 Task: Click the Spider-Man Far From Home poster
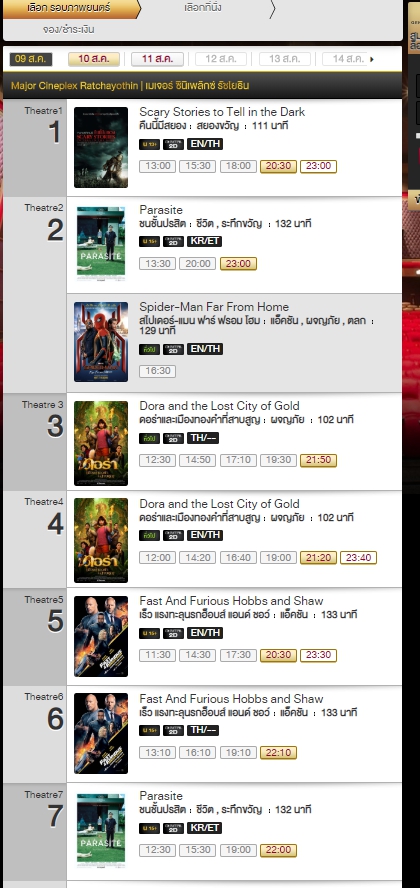tap(101, 342)
